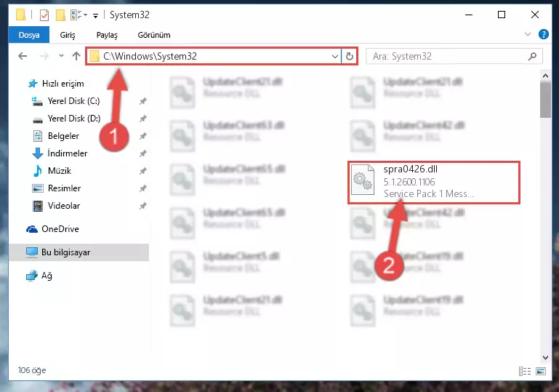Select Hızlı erişim in navigation pane
The width and height of the screenshot is (559, 392).
point(56,84)
